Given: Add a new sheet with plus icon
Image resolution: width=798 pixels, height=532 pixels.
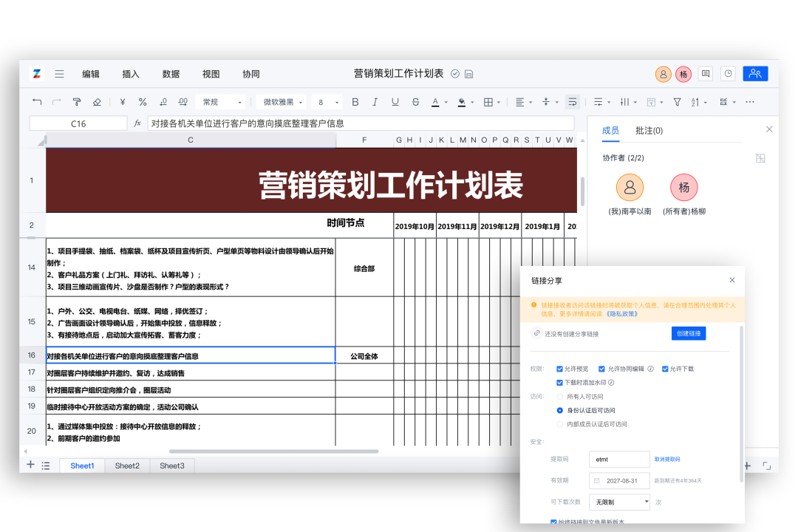Looking at the screenshot, I should 30,465.
